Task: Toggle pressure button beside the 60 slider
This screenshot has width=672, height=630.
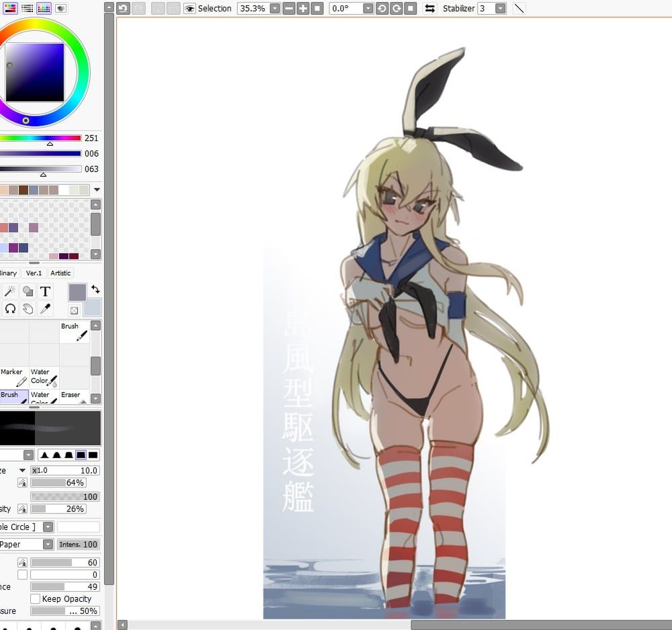Action: (x=22, y=562)
